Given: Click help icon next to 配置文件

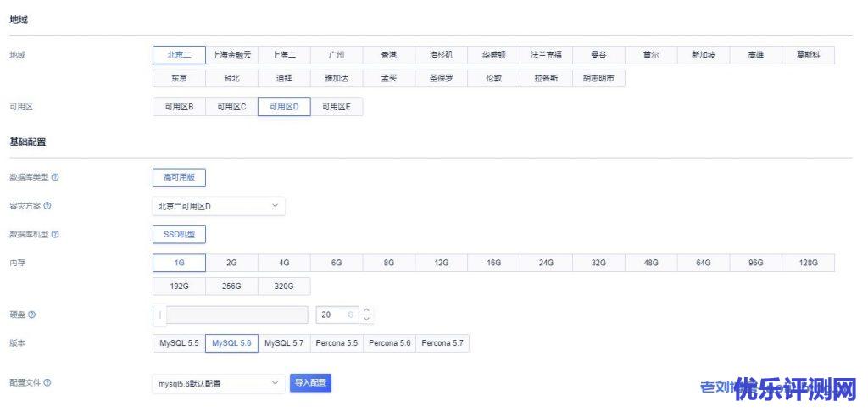Looking at the screenshot, I should click(47, 383).
